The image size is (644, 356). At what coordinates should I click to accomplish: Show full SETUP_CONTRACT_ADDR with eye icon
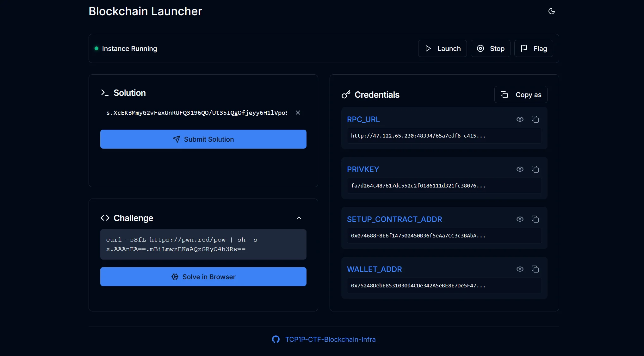coord(520,219)
